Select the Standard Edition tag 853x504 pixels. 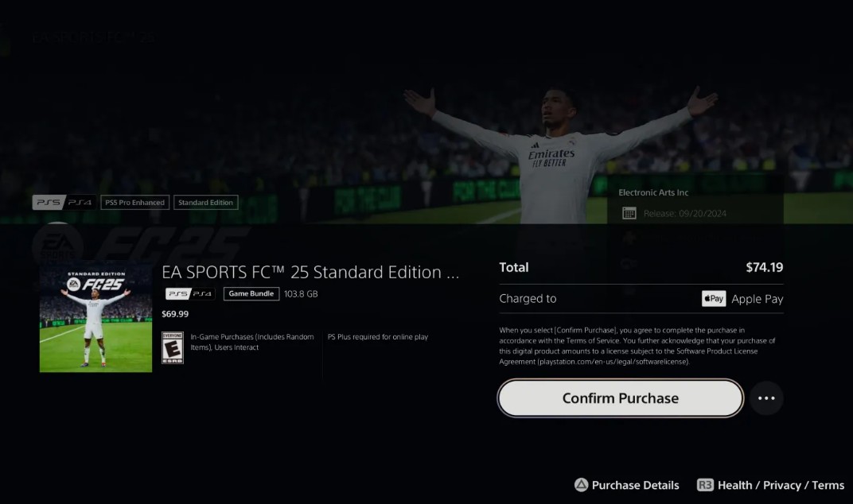click(205, 202)
